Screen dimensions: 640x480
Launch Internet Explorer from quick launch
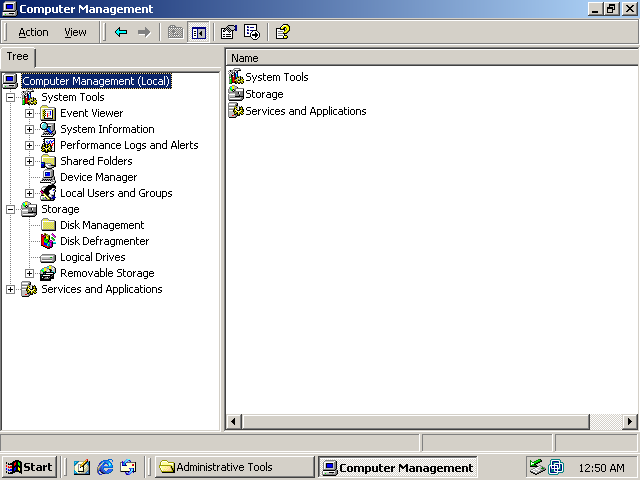[105, 467]
